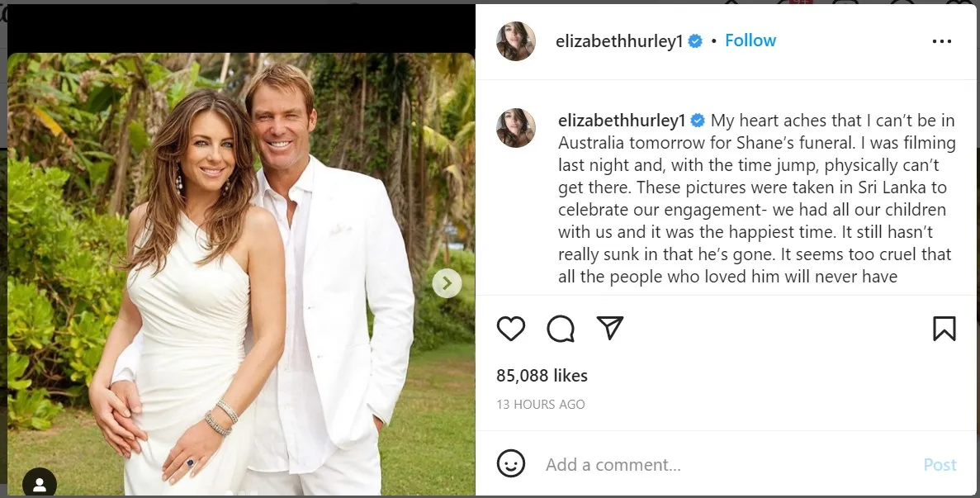Image resolution: width=980 pixels, height=498 pixels.
Task: Open the 13 hours ago timestamp
Action: pos(541,405)
